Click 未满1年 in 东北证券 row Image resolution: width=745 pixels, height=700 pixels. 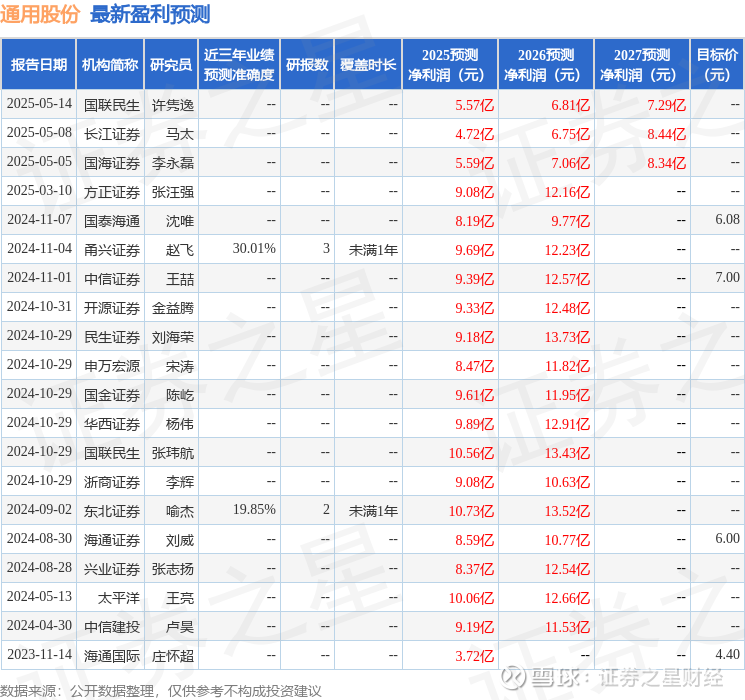[x=373, y=511]
